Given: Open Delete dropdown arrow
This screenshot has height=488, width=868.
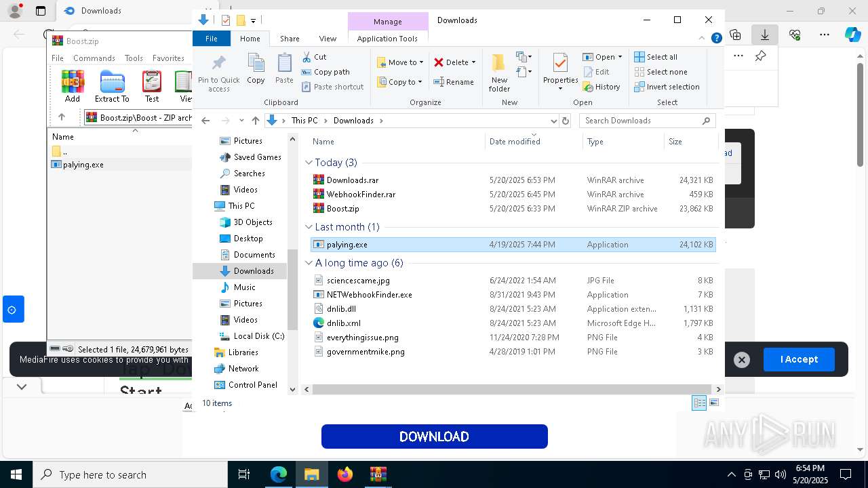Looking at the screenshot, I should [473, 62].
